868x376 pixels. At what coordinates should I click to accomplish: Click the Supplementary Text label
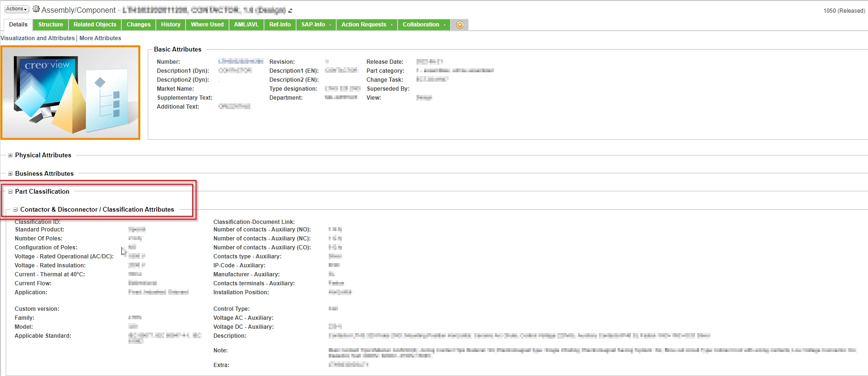coord(185,98)
